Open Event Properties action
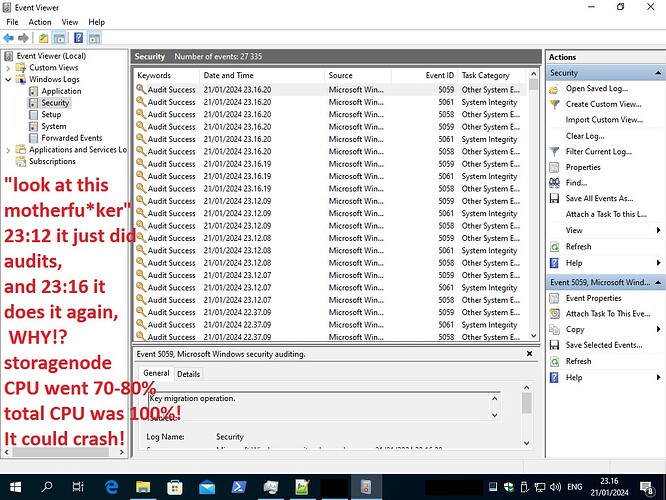The width and height of the screenshot is (666, 500). tap(593, 298)
